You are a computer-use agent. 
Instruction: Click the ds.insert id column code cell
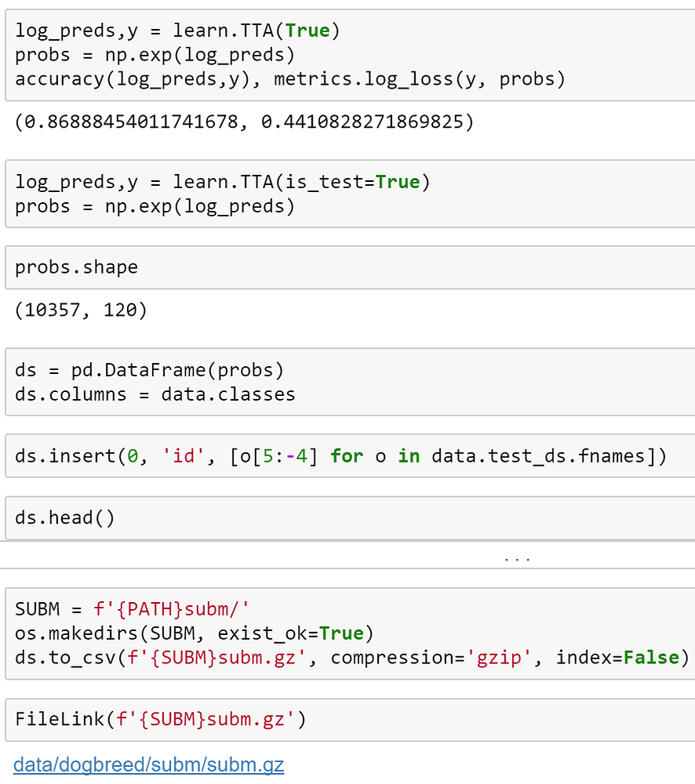tap(350, 456)
